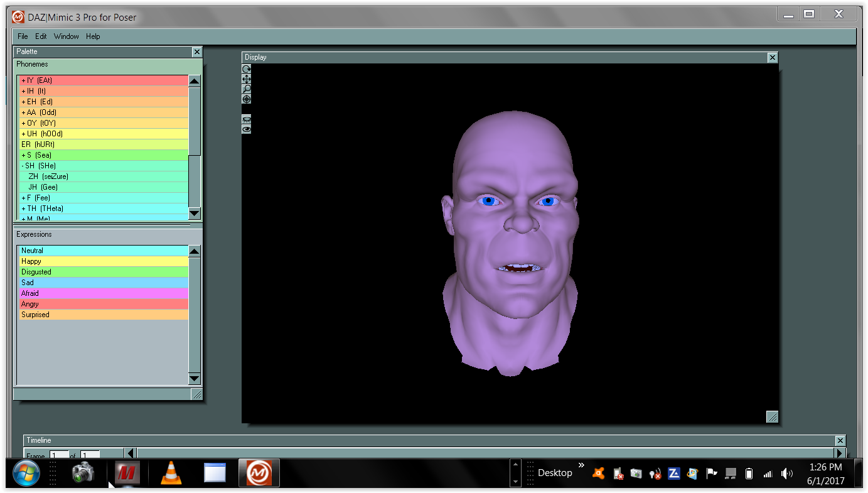
Task: Expand the TH (THeta) phoneme group
Action: [x=23, y=209]
